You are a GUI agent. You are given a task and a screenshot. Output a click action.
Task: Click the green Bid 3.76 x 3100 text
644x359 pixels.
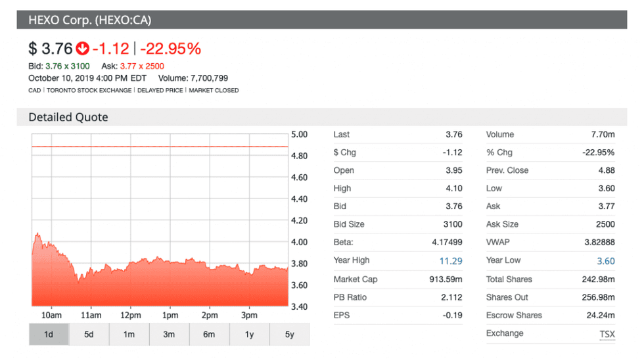click(67, 66)
